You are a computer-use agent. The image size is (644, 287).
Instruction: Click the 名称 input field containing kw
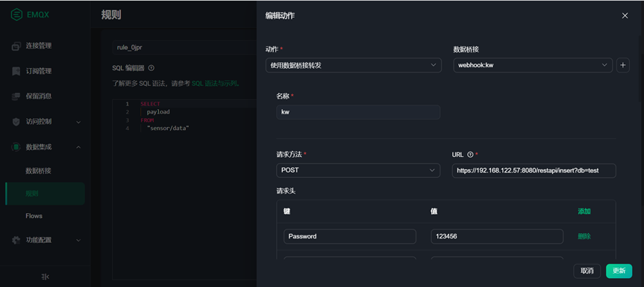(x=358, y=112)
